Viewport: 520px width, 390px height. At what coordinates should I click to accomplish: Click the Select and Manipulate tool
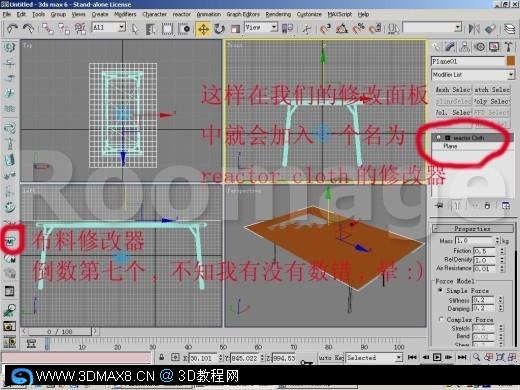[306, 29]
